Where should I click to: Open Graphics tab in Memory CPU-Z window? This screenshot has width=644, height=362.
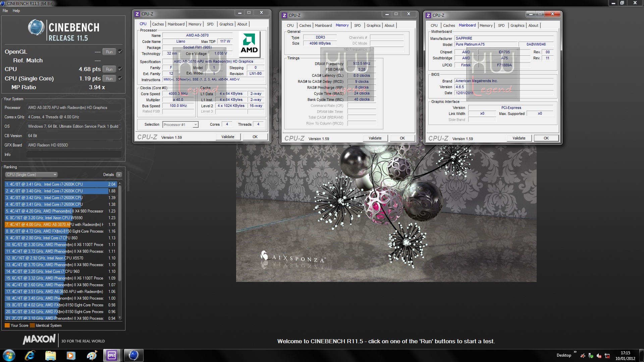tap(373, 25)
